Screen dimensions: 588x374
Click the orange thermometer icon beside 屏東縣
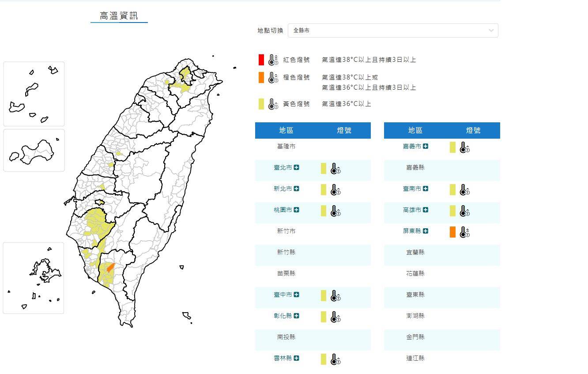click(464, 231)
